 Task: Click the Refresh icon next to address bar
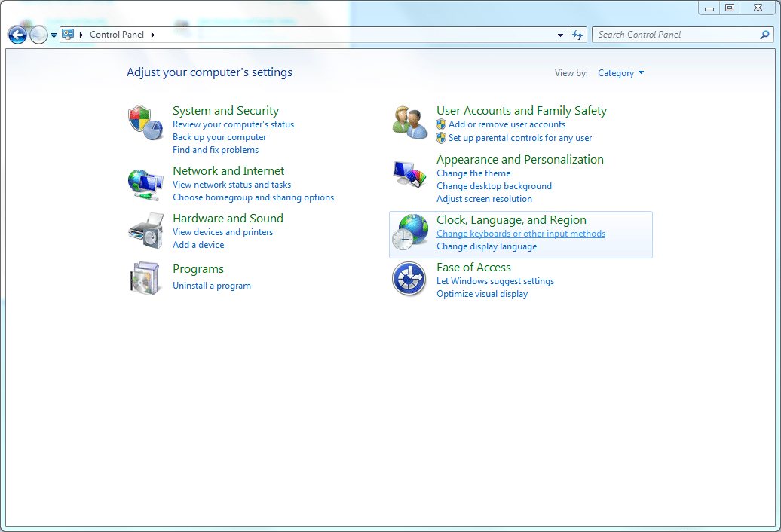coord(577,35)
